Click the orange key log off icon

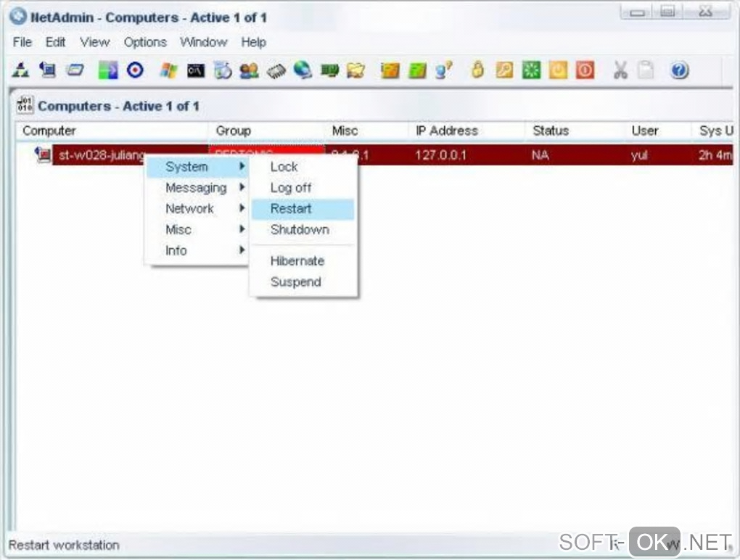point(504,70)
